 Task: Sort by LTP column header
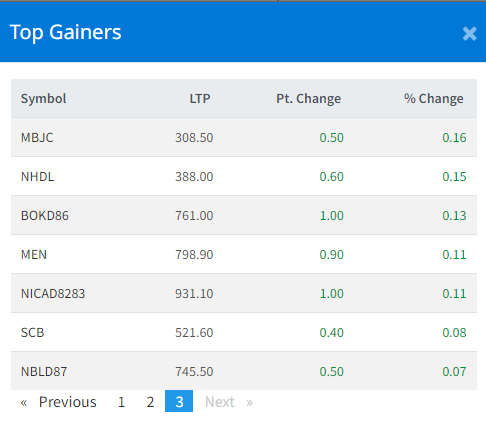pos(200,98)
